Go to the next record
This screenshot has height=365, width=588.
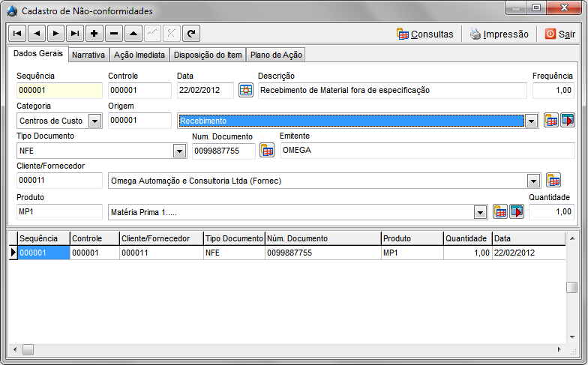tap(56, 34)
